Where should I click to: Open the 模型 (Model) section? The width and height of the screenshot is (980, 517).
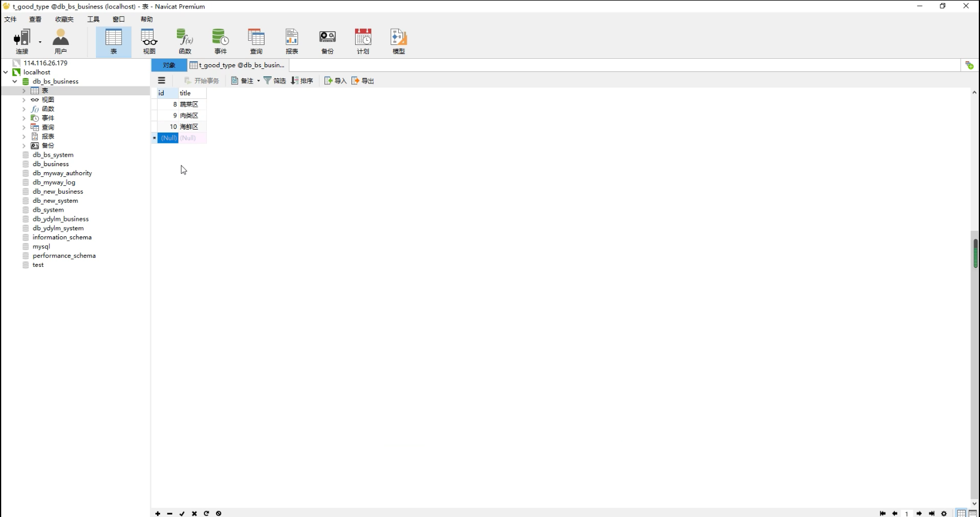click(x=399, y=41)
